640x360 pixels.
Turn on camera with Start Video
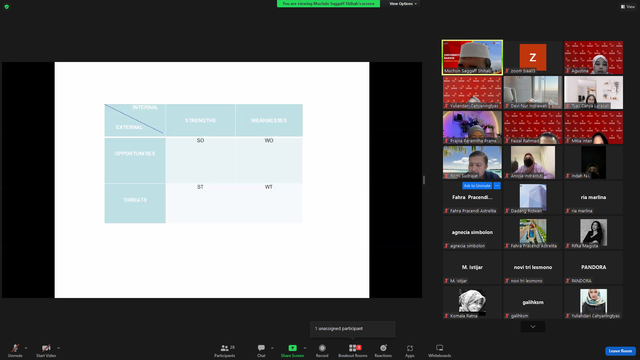[x=46, y=350]
